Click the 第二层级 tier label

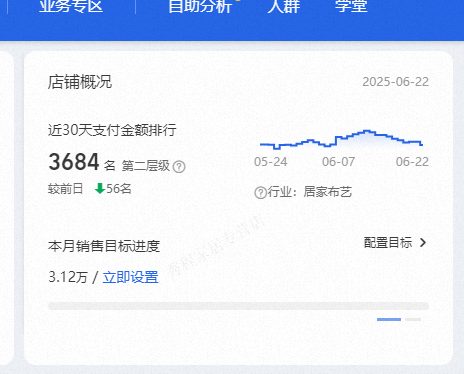coord(146,166)
